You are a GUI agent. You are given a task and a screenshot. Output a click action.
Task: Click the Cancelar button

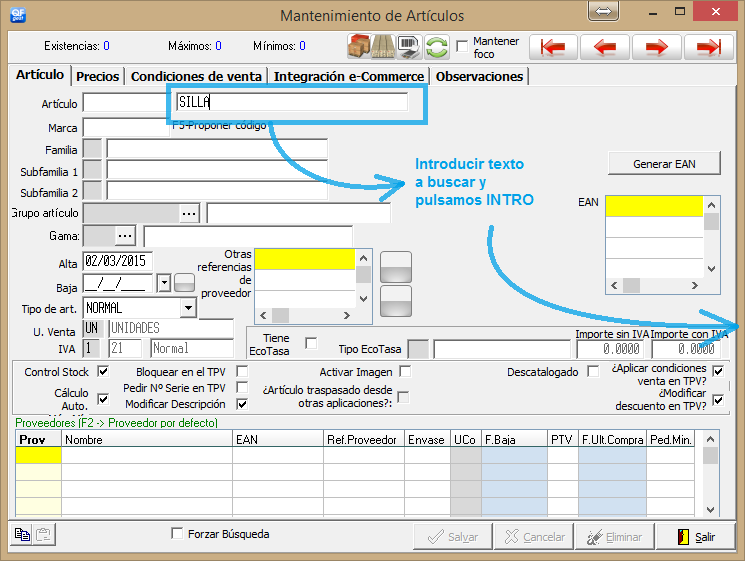pyautogui.click(x=534, y=537)
